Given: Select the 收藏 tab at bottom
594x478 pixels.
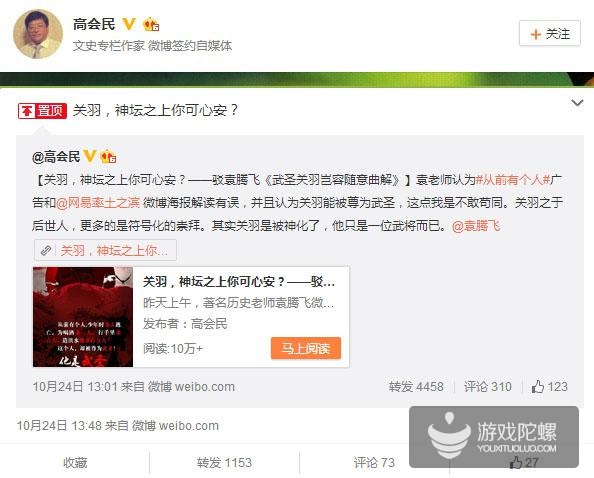Looking at the screenshot, I should (75, 462).
